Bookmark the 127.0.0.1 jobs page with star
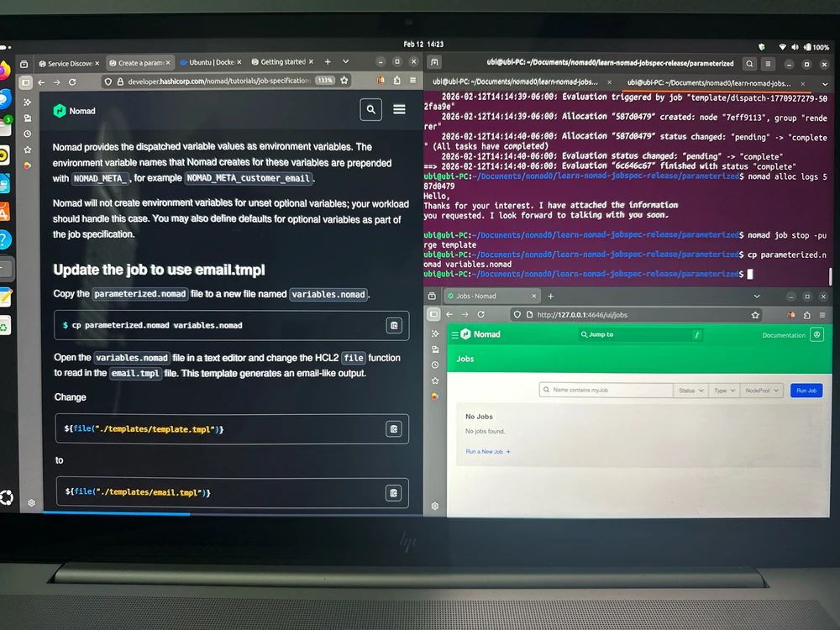Viewport: 840px width, 630px height. [x=755, y=314]
